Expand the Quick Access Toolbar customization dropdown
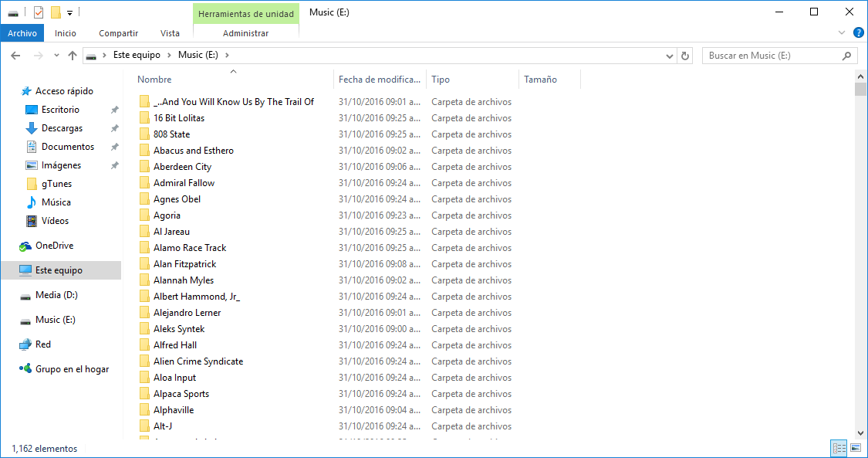This screenshot has width=868, height=458. click(x=69, y=12)
